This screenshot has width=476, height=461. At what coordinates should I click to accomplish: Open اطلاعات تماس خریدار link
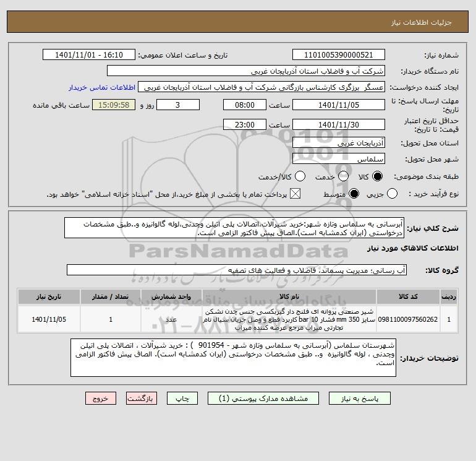coord(102,87)
